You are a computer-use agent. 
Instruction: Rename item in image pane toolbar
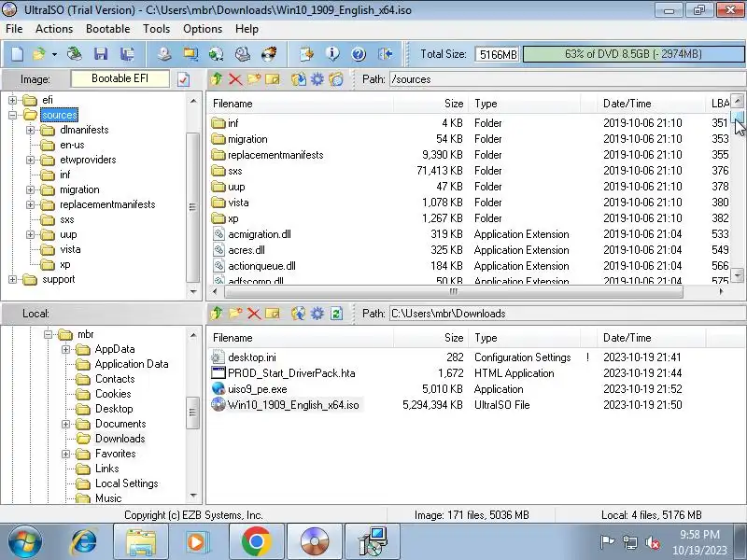click(x=273, y=79)
